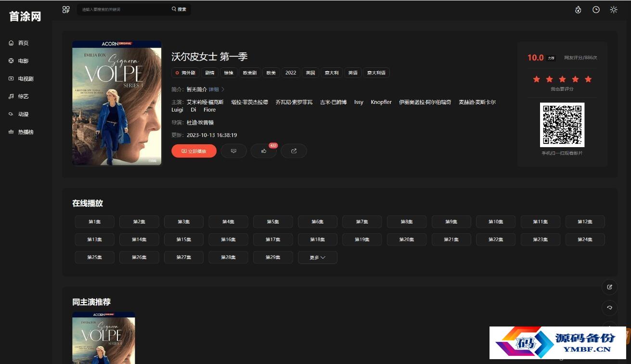Click the 首涂网 site logo
The image size is (631, 364).
(x=25, y=16)
